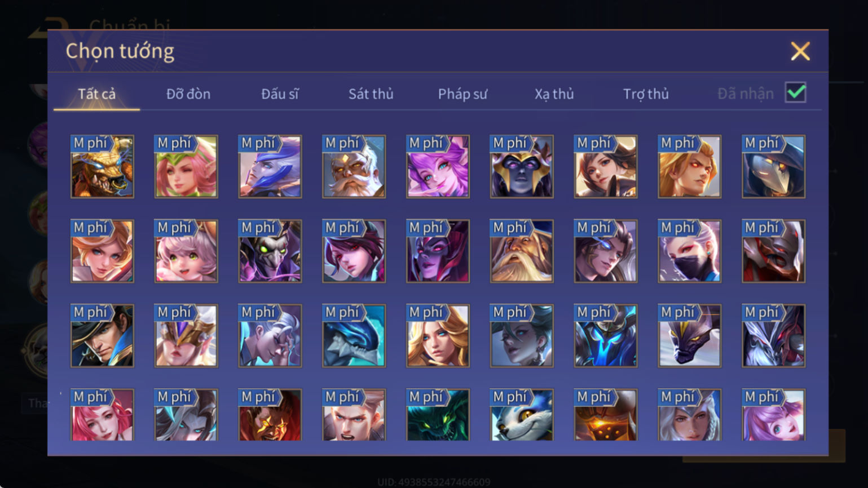Select the golden horned beast hero portrait
Screen dimensions: 868x488
[x=102, y=166]
